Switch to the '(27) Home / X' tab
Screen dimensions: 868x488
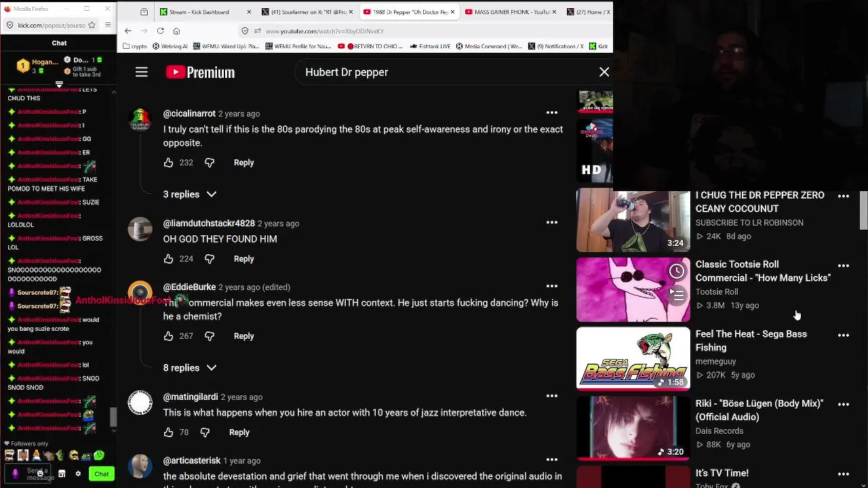click(x=588, y=12)
